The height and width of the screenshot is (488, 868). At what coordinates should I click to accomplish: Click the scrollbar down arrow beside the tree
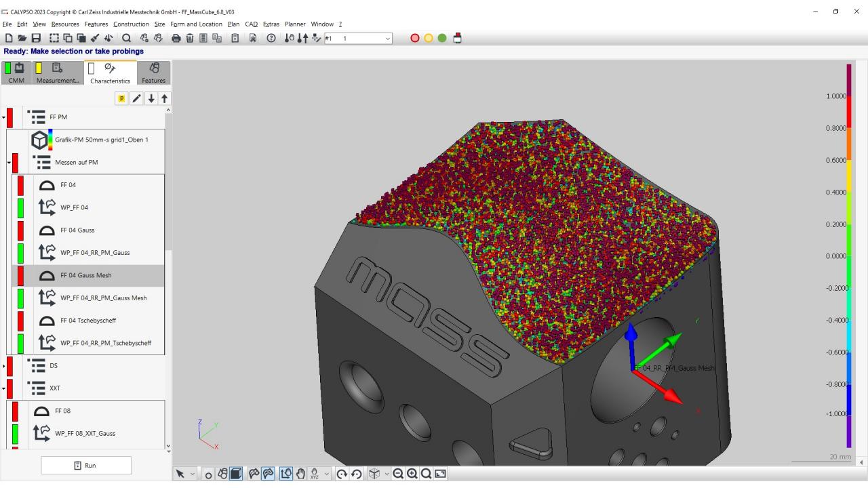167,447
